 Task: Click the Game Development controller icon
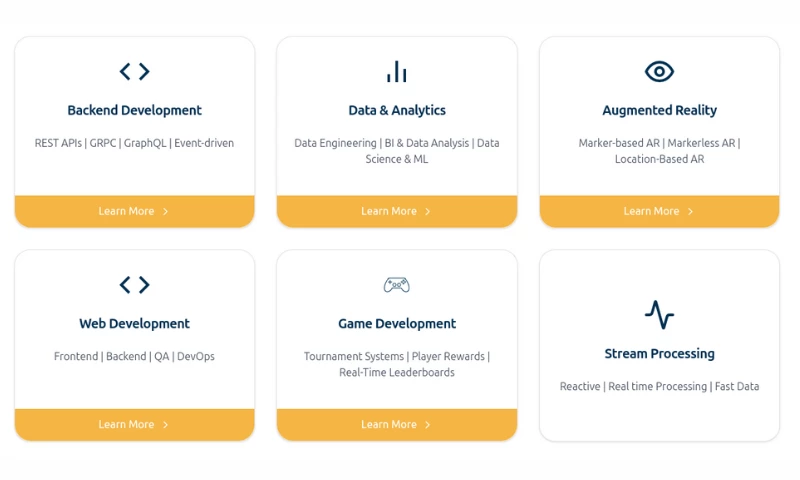(x=397, y=285)
